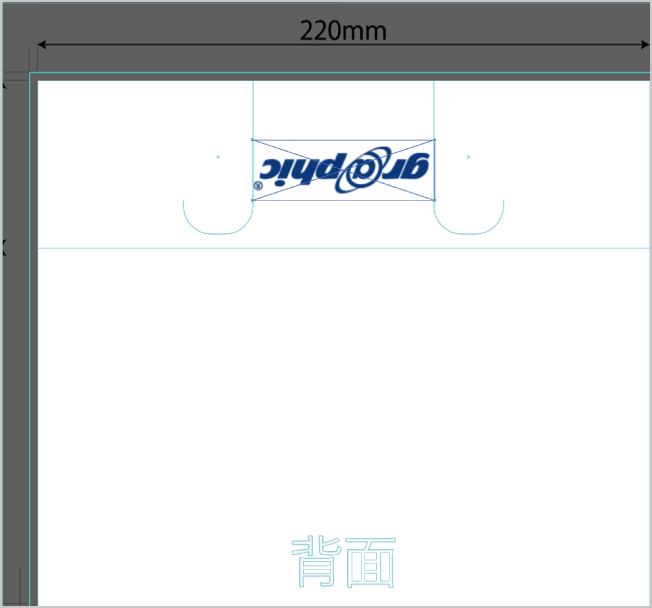Screen dimensions: 652x608
Task: Click vertical guide line above logo's left edge
Action: point(253,108)
